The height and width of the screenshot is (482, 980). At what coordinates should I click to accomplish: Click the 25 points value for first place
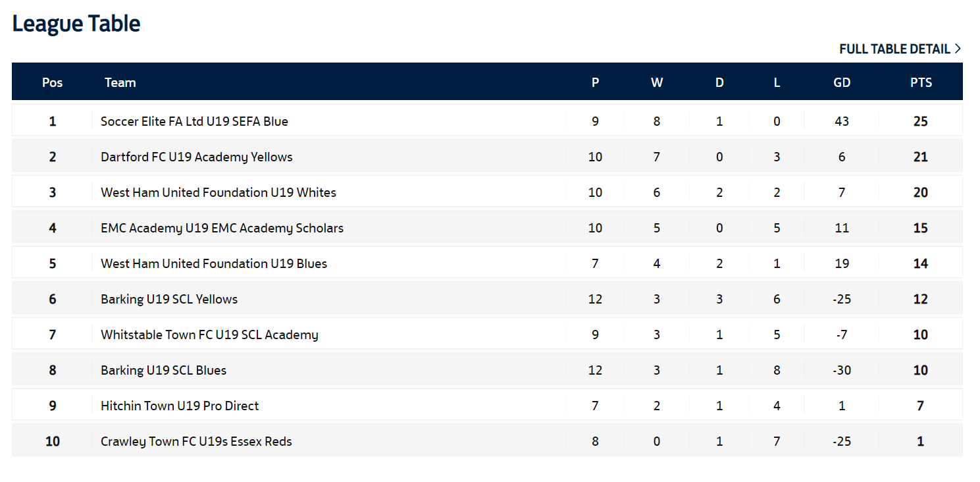(920, 121)
